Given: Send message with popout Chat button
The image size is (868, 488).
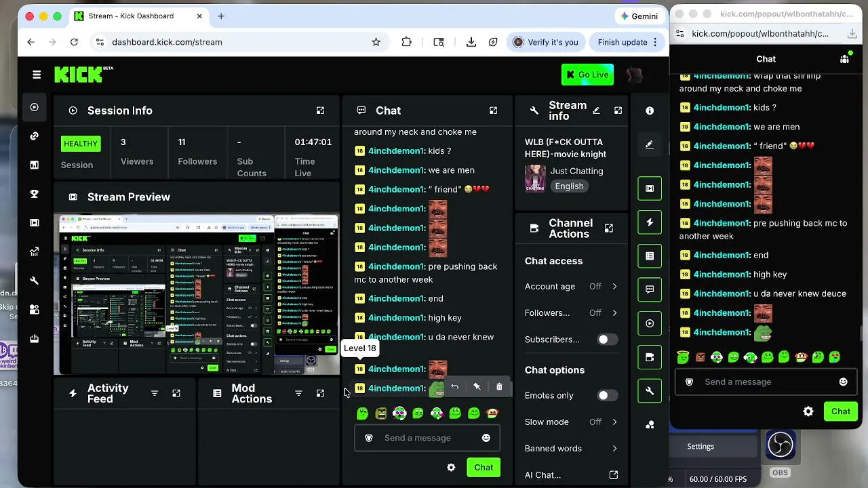Looking at the screenshot, I should [841, 411].
